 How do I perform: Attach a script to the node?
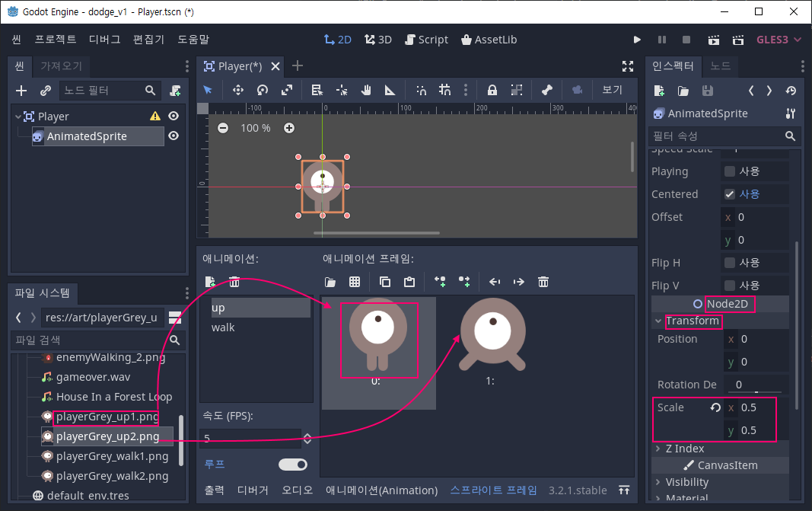176,91
